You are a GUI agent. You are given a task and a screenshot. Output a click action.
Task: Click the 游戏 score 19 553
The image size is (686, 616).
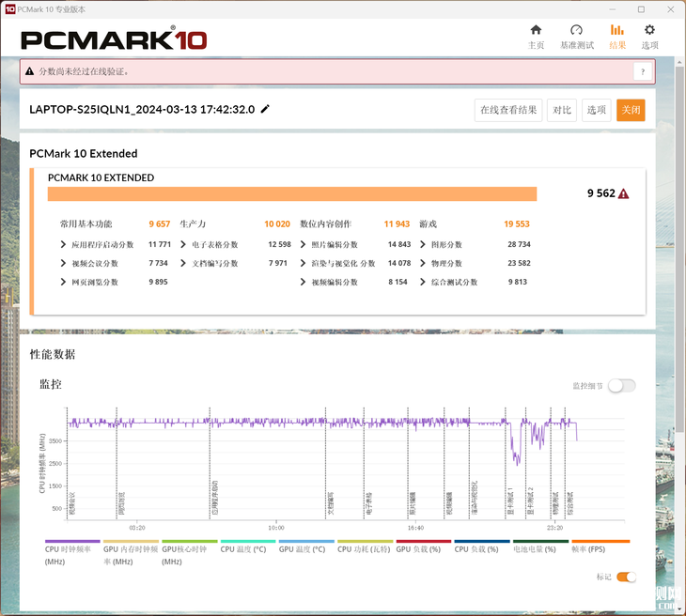517,223
